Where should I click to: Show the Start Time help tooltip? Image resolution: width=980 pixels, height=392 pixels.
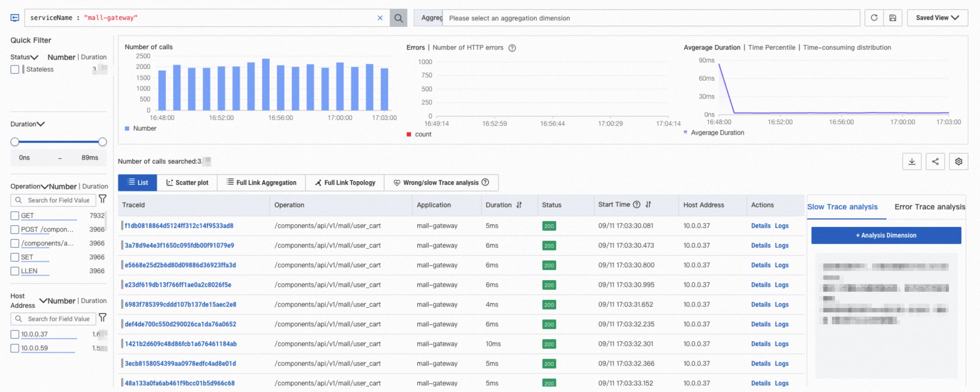[637, 204]
